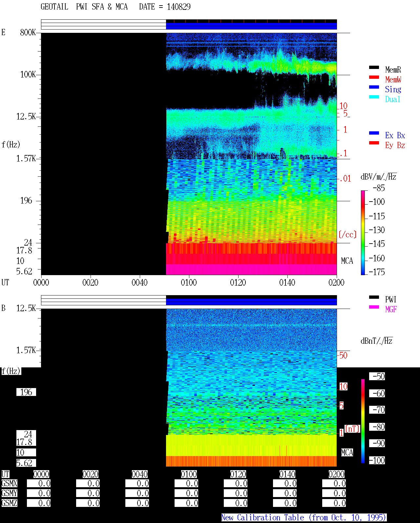
Task: Click the blue Sing legend swatch
Action: 374,87
